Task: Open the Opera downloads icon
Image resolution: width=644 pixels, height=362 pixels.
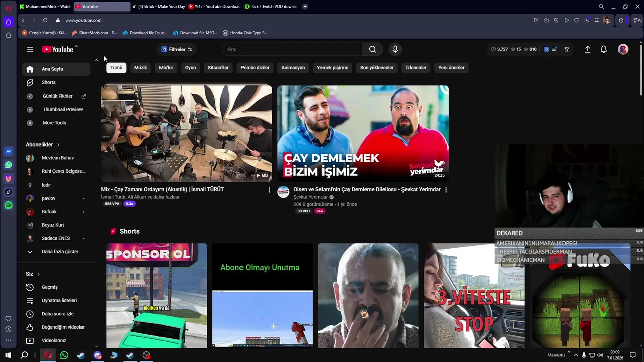Action: (x=587, y=20)
